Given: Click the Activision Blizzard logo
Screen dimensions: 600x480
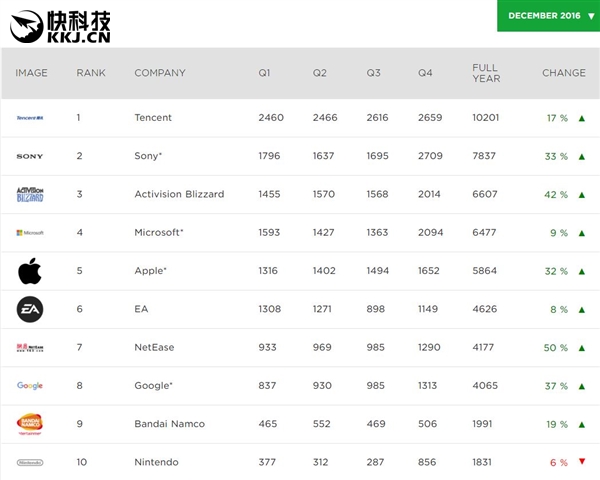Looking at the screenshot, I should 30,194.
